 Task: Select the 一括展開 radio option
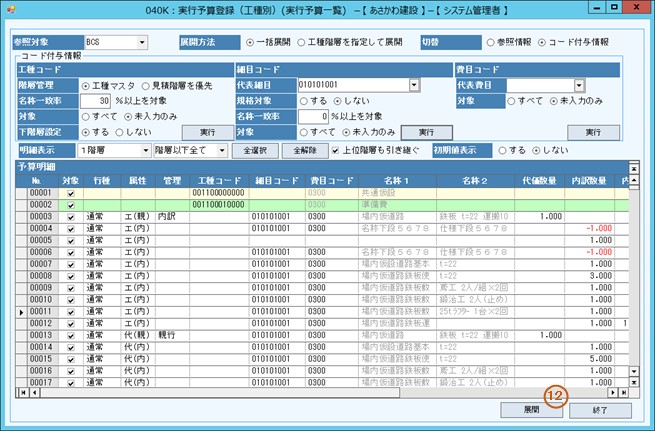[250, 43]
